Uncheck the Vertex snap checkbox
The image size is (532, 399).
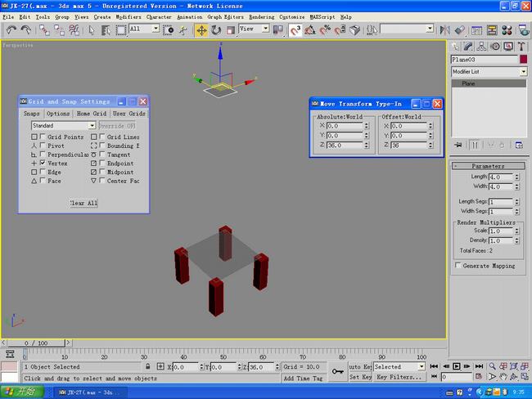coord(43,163)
